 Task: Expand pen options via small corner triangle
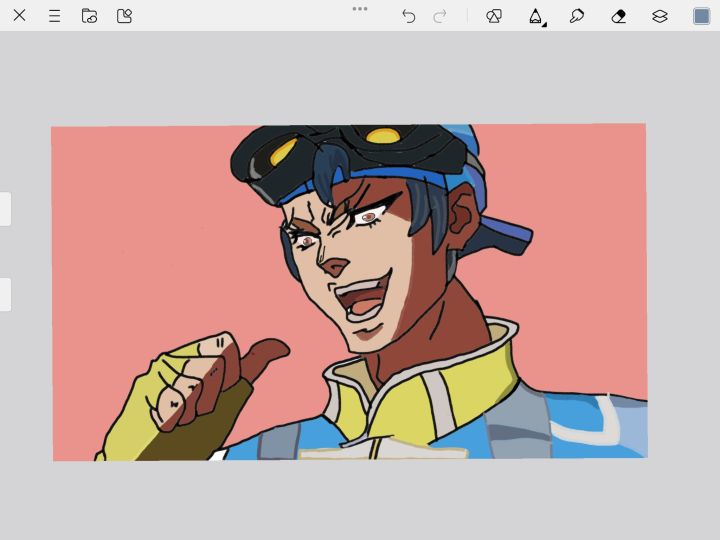545,24
